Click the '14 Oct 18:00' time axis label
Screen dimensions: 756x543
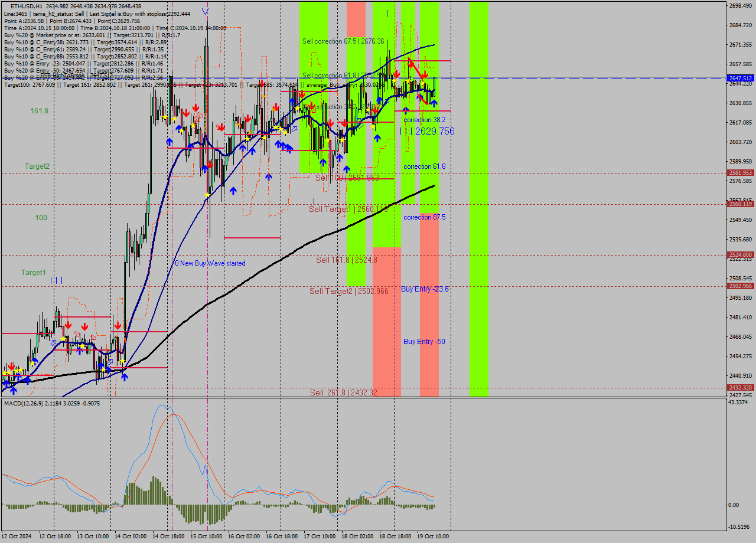coord(168,537)
